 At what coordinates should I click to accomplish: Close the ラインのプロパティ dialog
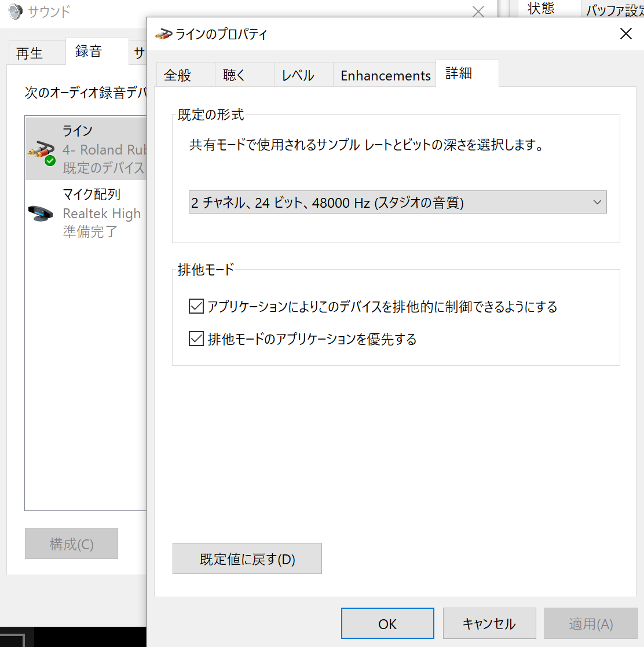pyautogui.click(x=626, y=34)
